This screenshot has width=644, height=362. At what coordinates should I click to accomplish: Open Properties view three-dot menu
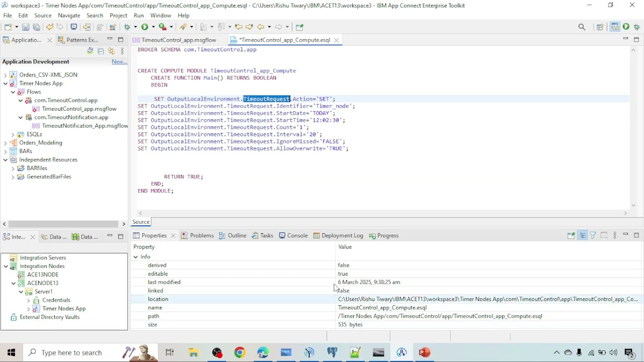click(x=614, y=235)
